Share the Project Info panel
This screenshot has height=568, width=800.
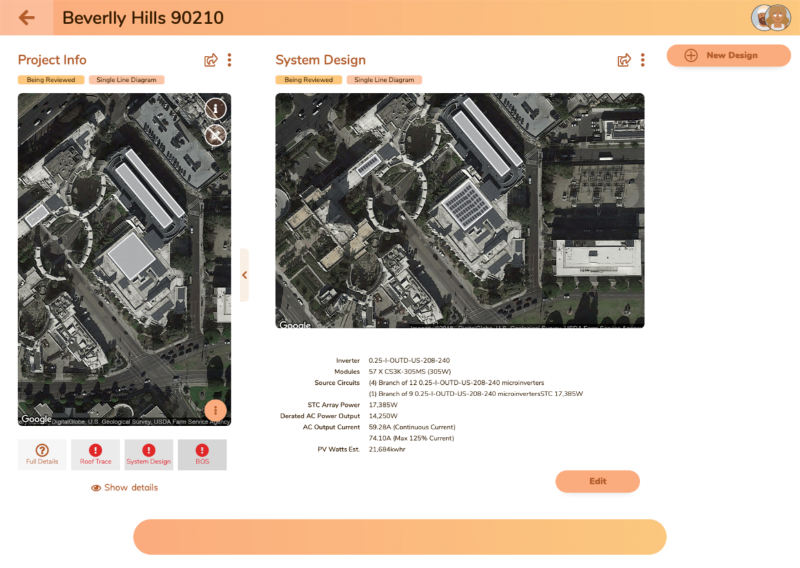pos(211,60)
